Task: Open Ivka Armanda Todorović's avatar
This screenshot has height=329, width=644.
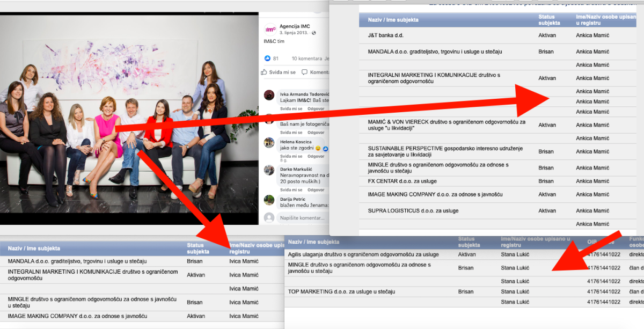Action: tap(269, 95)
